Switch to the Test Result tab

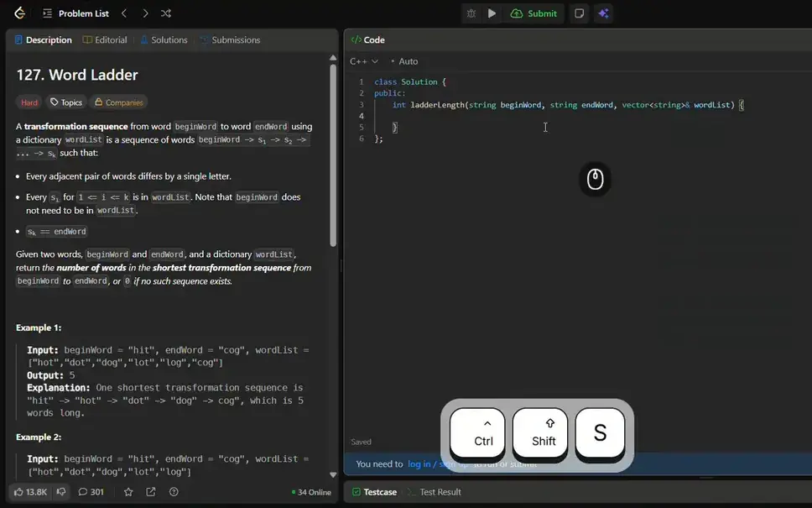tap(435, 492)
